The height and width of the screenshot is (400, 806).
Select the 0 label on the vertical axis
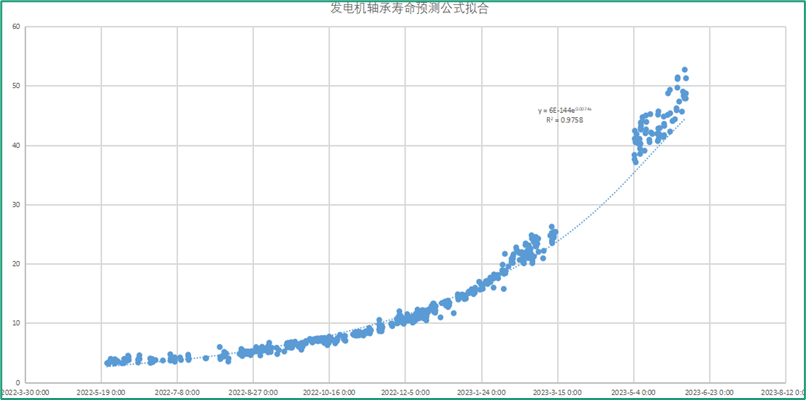[19, 382]
